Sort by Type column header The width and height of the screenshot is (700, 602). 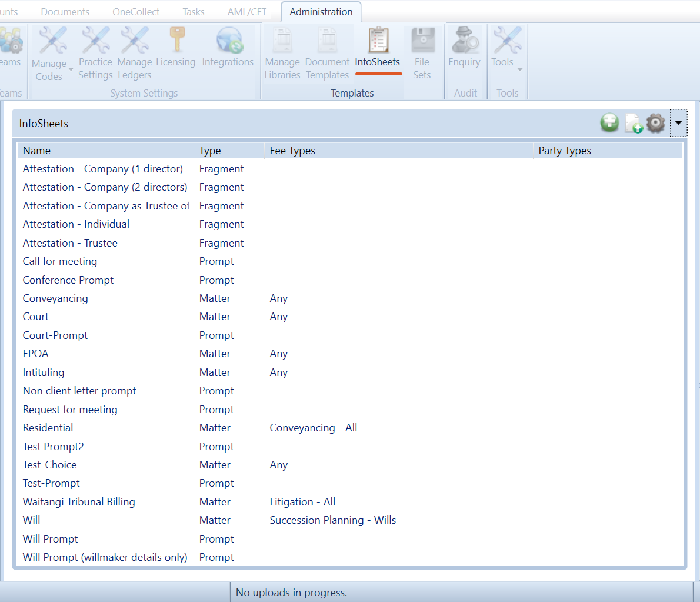pyautogui.click(x=229, y=151)
